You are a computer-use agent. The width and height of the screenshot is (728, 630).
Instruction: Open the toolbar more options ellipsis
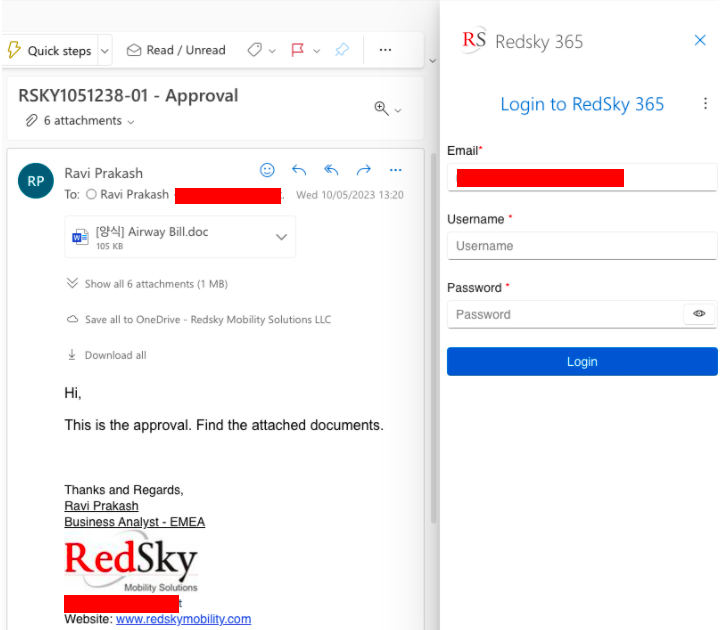[385, 50]
